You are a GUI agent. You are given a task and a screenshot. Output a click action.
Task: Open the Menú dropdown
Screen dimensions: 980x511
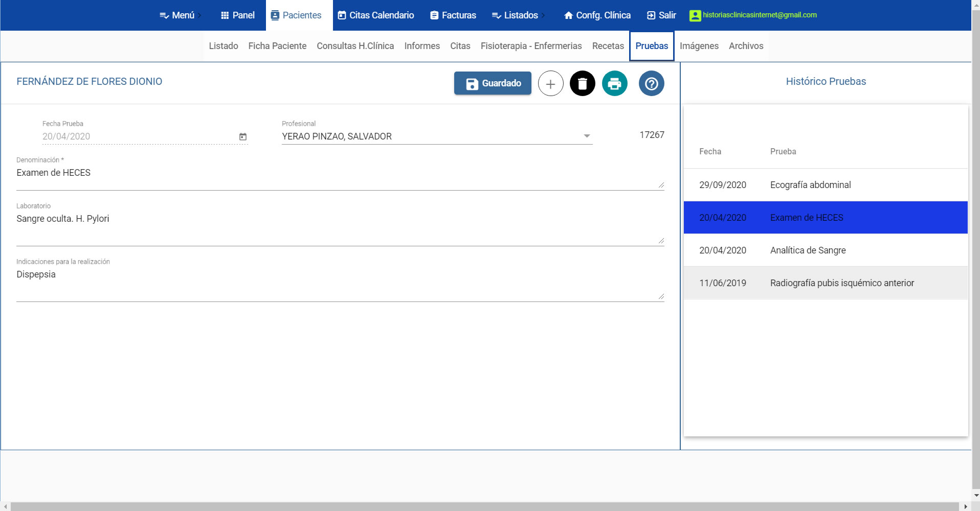coord(177,15)
